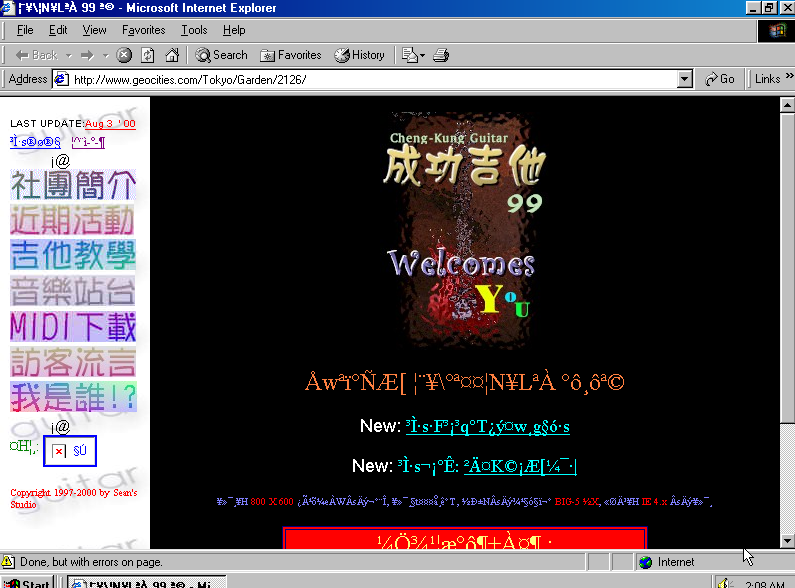Click the Mail toolbar icon
This screenshot has width=795, height=588.
(411, 55)
